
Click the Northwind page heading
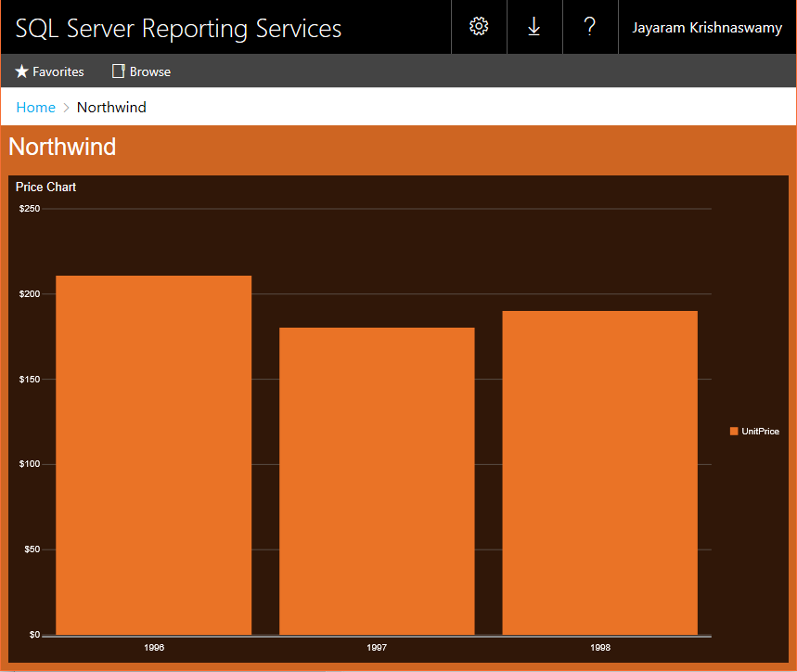[x=61, y=147]
